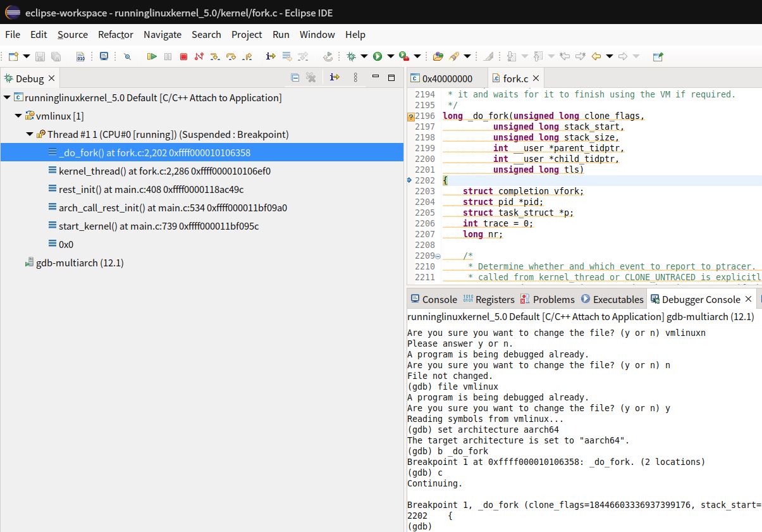This screenshot has width=762, height=532.
Task: Collapse the Thread #1 tree node
Action: pyautogui.click(x=30, y=134)
